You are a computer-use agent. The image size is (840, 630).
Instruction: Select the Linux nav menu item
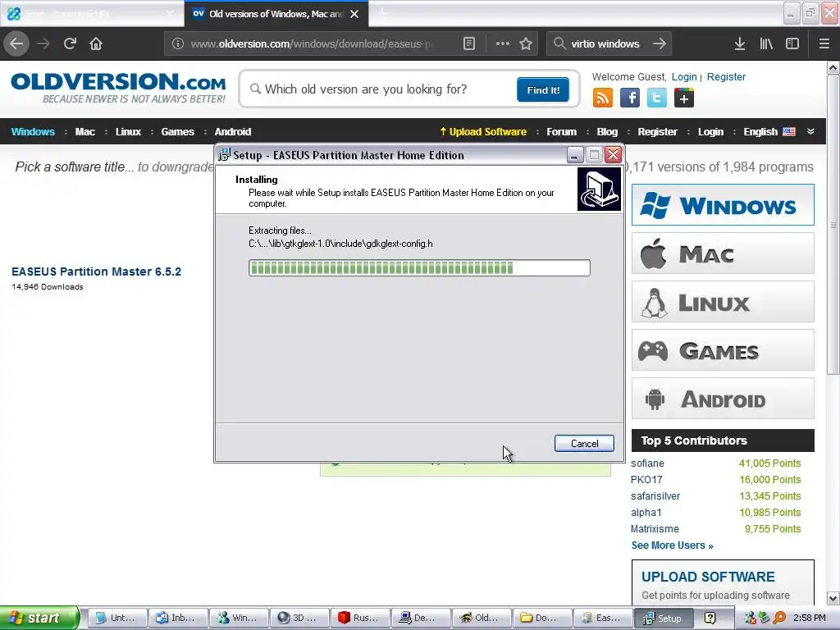point(128,132)
